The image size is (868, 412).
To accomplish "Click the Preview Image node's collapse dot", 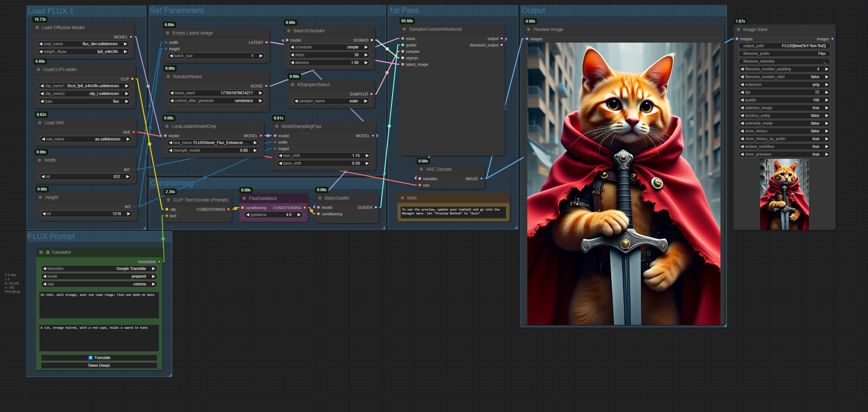I will tap(528, 30).
